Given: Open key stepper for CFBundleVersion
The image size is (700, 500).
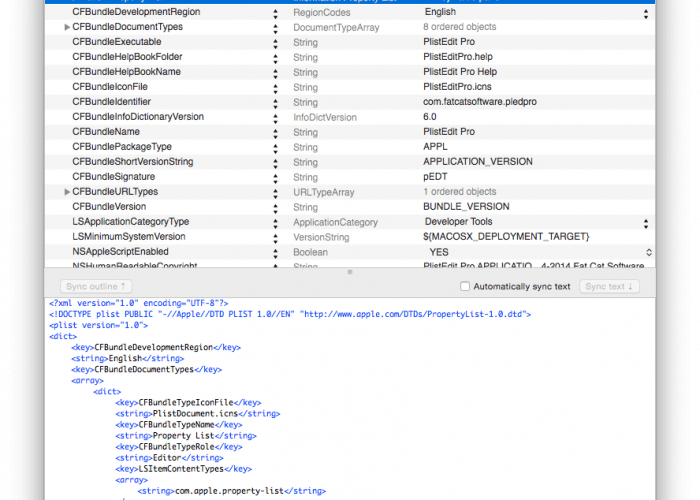Looking at the screenshot, I should pyautogui.click(x=275, y=209).
